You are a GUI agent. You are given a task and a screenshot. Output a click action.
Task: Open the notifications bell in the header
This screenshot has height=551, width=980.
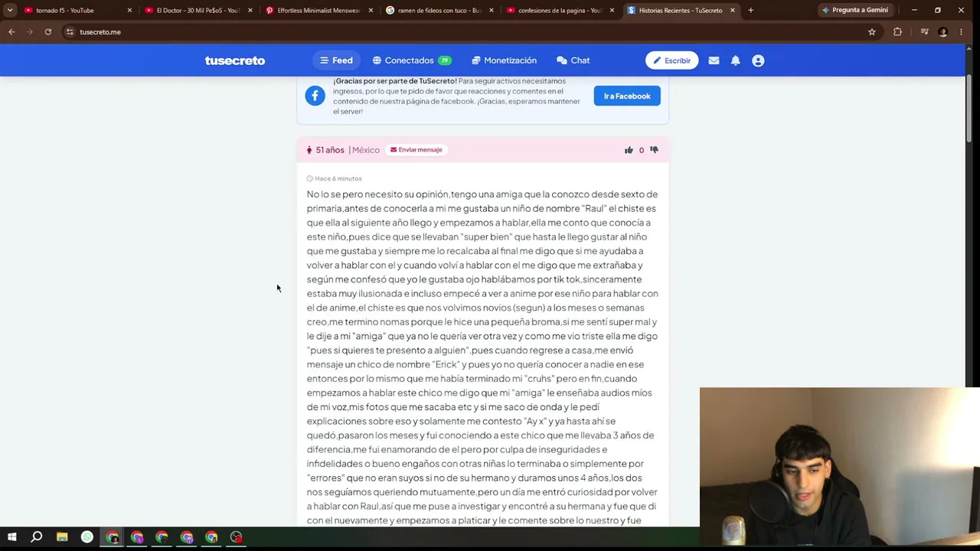735,60
